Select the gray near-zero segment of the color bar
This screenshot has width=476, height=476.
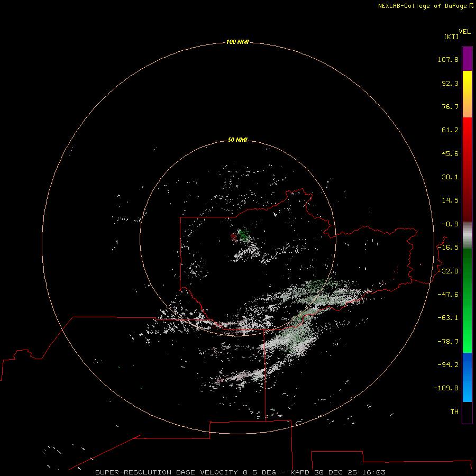click(x=467, y=235)
